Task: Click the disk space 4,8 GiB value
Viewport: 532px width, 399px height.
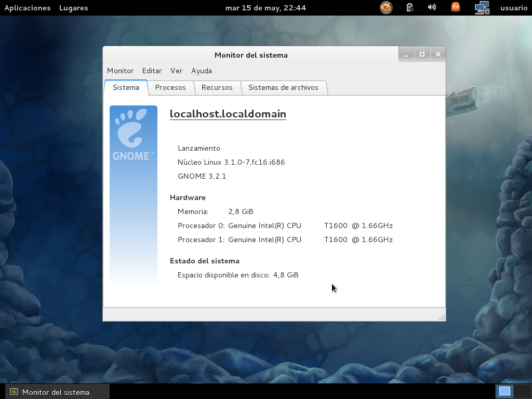Action: pos(286,275)
